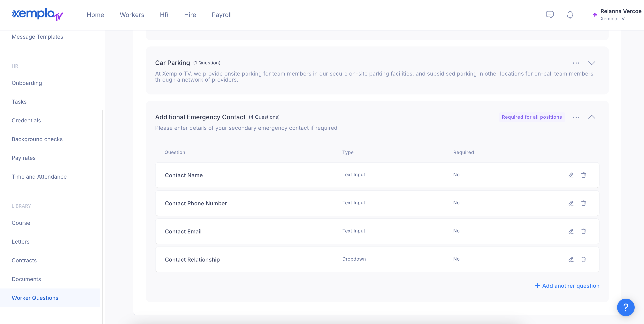This screenshot has width=644, height=324.
Task: Open Car Parking more options menu
Action: click(576, 63)
